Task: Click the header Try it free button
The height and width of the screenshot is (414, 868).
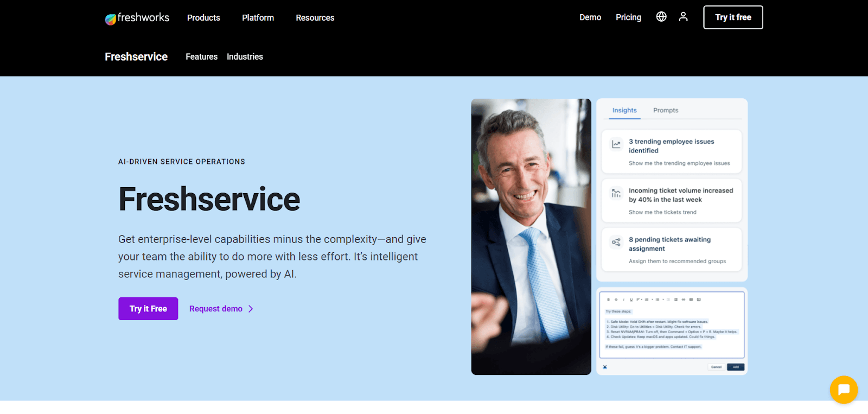Action: pos(733,17)
